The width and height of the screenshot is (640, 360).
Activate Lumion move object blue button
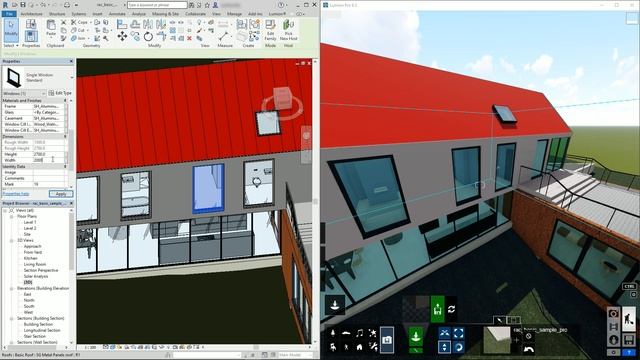(x=444, y=333)
